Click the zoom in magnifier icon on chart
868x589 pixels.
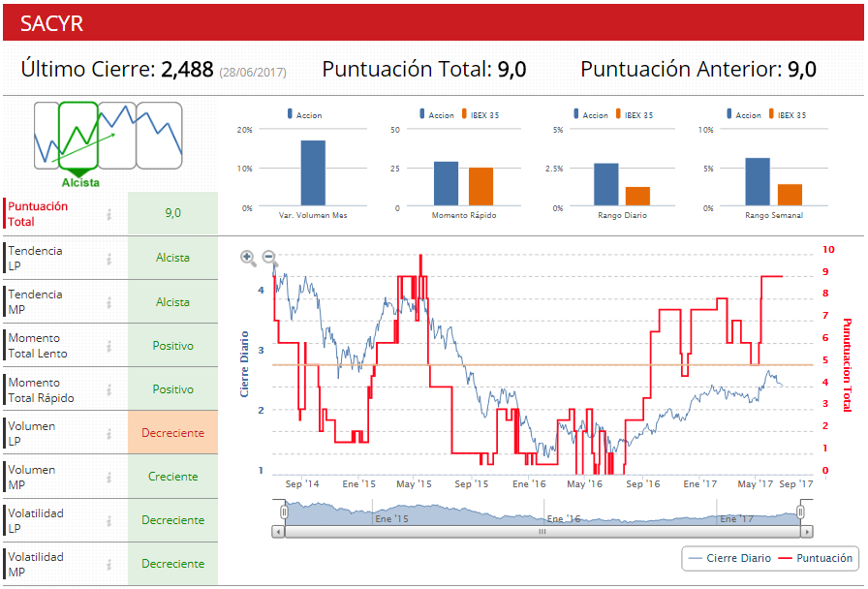(248, 258)
